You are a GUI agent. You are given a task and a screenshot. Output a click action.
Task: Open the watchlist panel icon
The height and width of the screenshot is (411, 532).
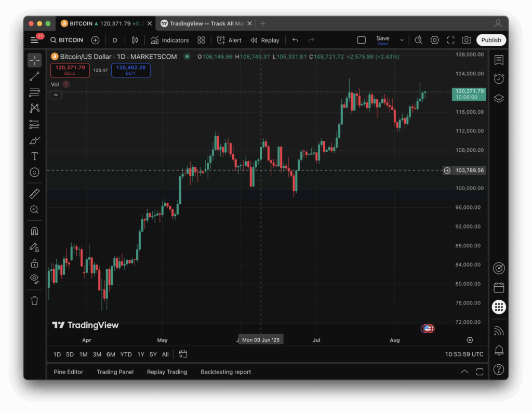pos(499,60)
